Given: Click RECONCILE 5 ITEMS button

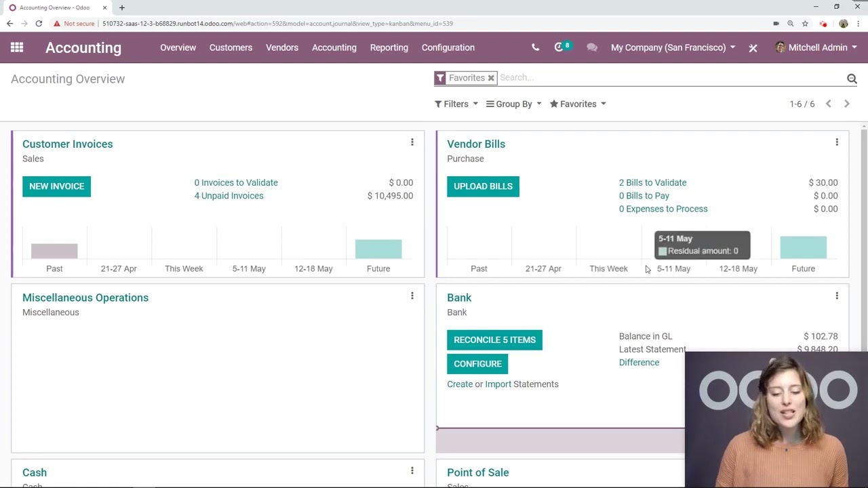Looking at the screenshot, I should (x=494, y=340).
